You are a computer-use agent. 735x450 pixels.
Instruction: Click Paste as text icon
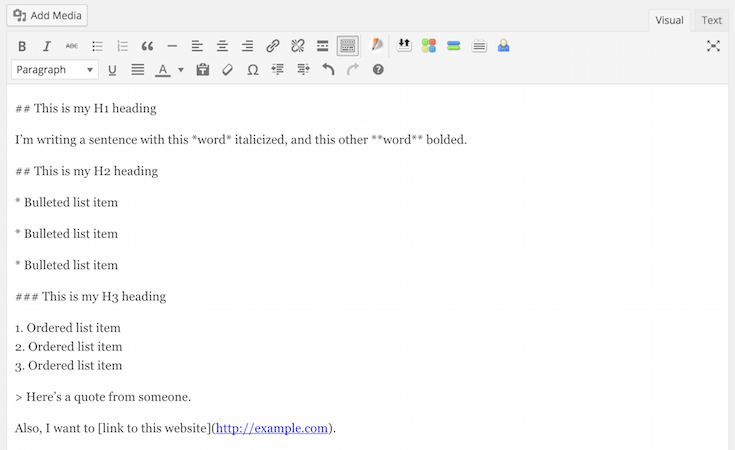click(x=202, y=70)
